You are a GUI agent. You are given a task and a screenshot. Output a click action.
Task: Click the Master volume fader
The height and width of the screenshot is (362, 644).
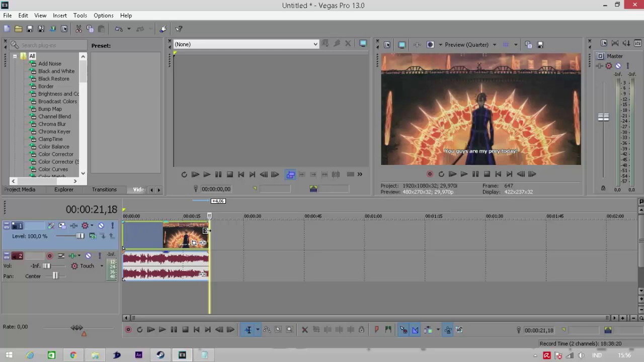click(603, 117)
